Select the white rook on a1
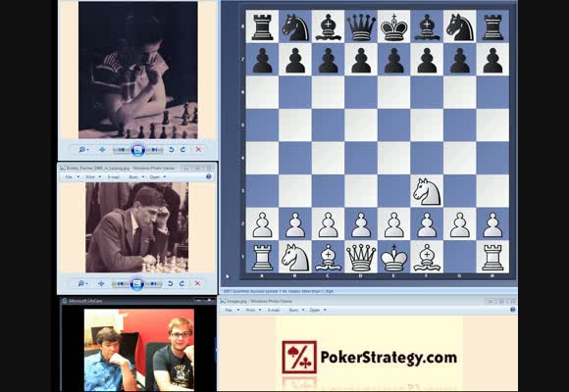Image resolution: width=569 pixels, height=392 pixels. point(262,257)
